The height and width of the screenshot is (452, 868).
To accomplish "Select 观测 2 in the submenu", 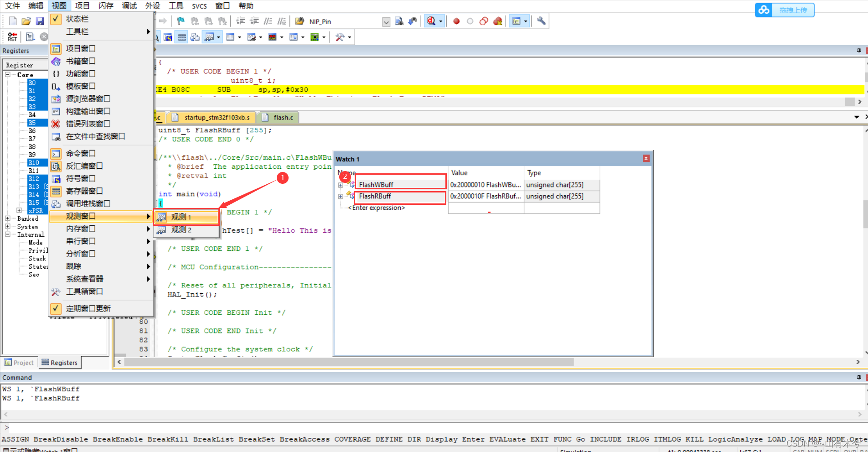I will click(x=186, y=230).
